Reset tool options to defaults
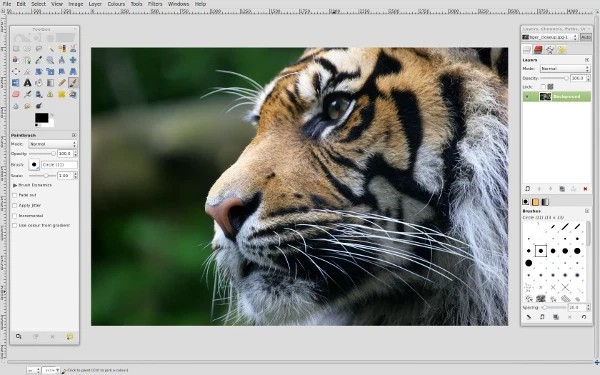Screen dimensions: 600x375 point(70,336)
